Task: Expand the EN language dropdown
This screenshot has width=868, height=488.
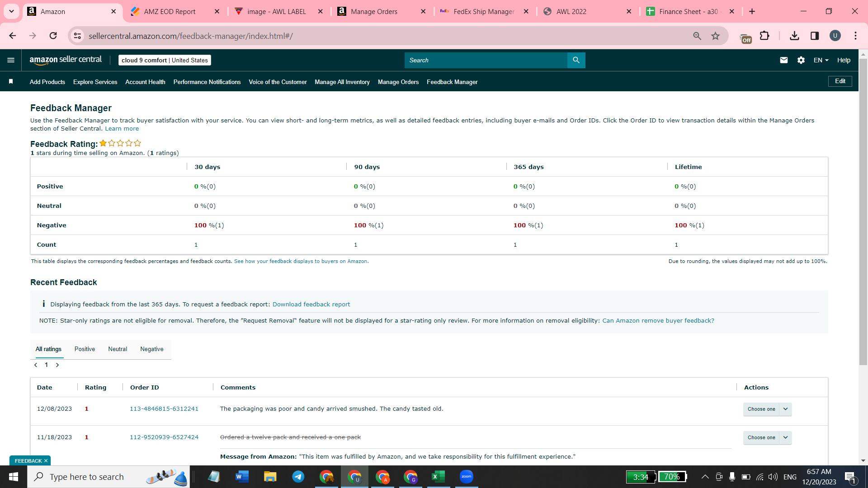Action: point(821,60)
